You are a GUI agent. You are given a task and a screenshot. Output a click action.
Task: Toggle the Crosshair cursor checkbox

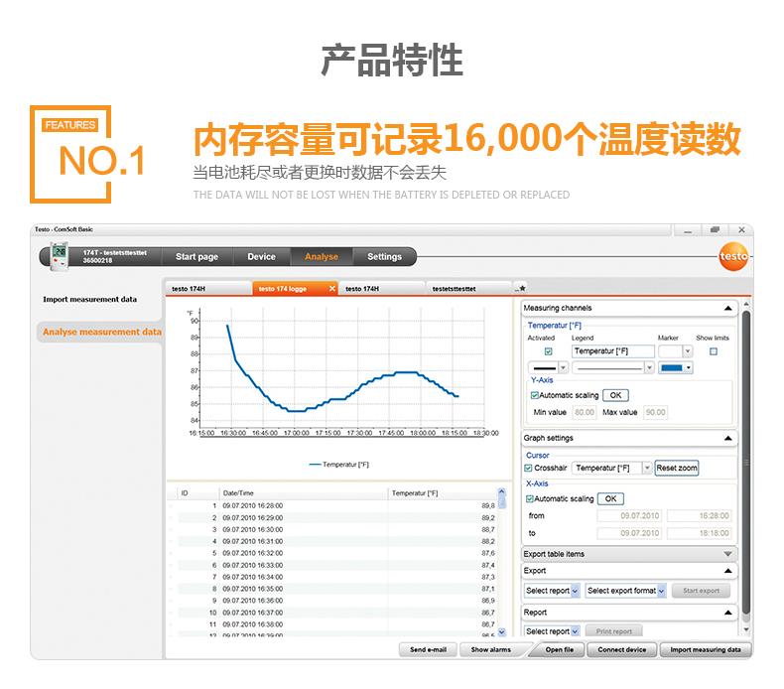coord(528,468)
